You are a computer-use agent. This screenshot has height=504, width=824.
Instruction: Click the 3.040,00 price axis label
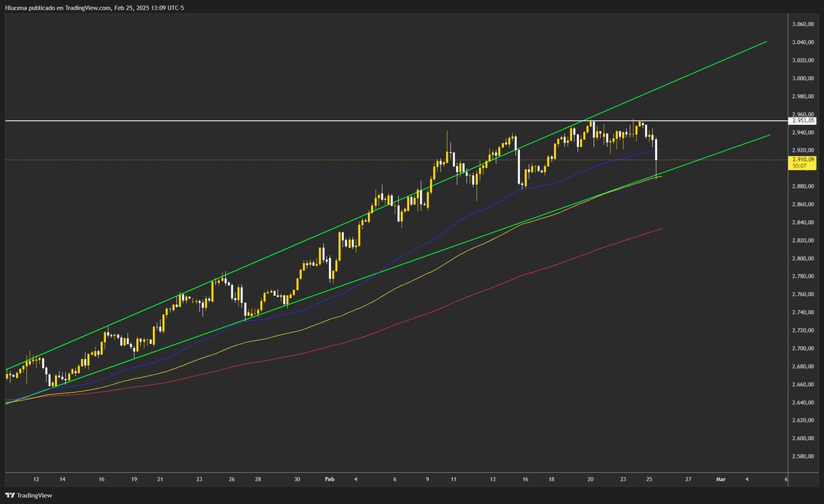tap(802, 42)
